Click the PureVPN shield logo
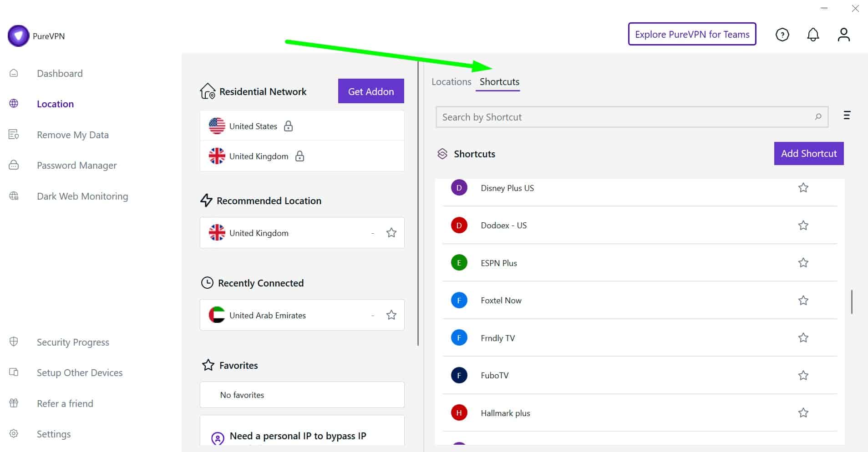Viewport: 868px width, 452px height. pos(19,36)
